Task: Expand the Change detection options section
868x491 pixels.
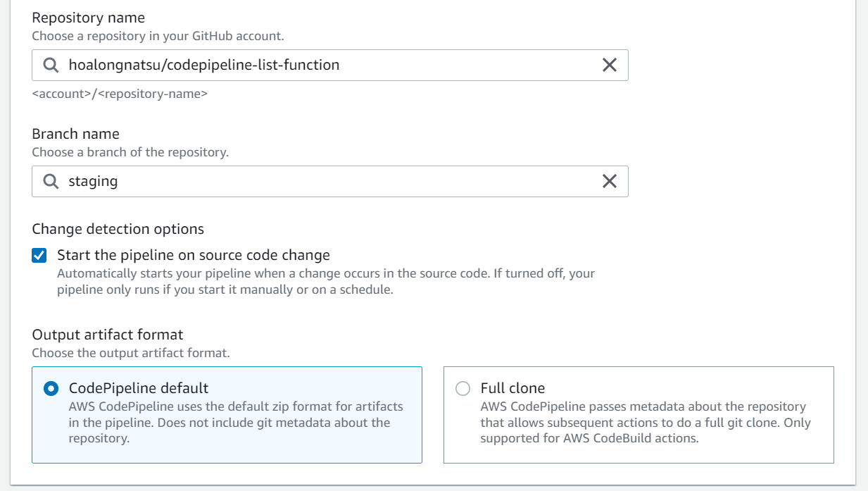Action: [118, 228]
